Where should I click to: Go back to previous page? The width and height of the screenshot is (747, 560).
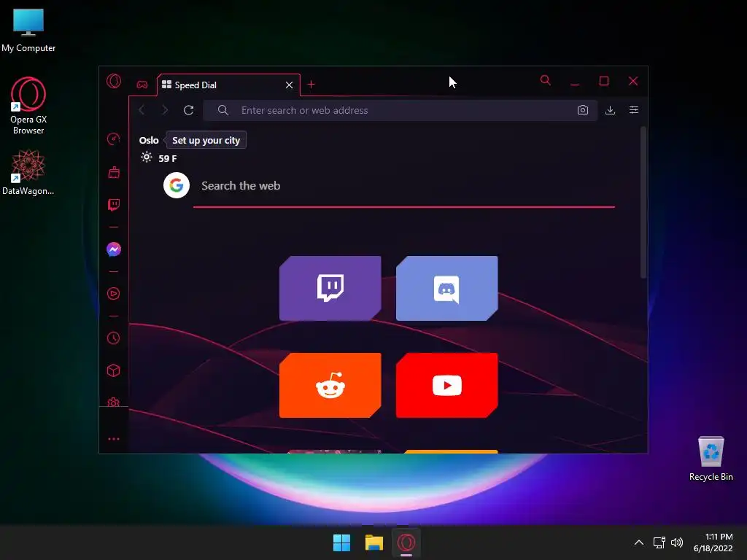pos(142,110)
